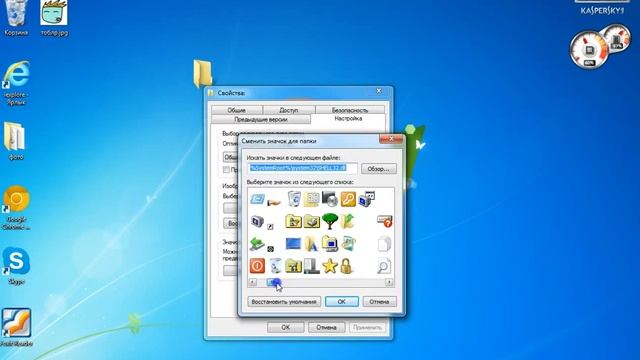Choose the yellow star icon
The height and width of the screenshot is (360, 640).
(x=330, y=266)
